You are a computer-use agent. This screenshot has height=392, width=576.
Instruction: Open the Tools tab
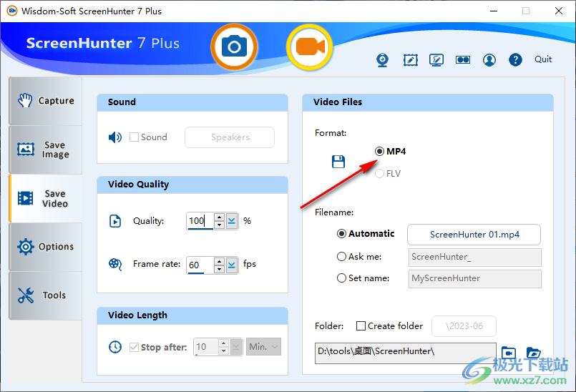click(46, 295)
